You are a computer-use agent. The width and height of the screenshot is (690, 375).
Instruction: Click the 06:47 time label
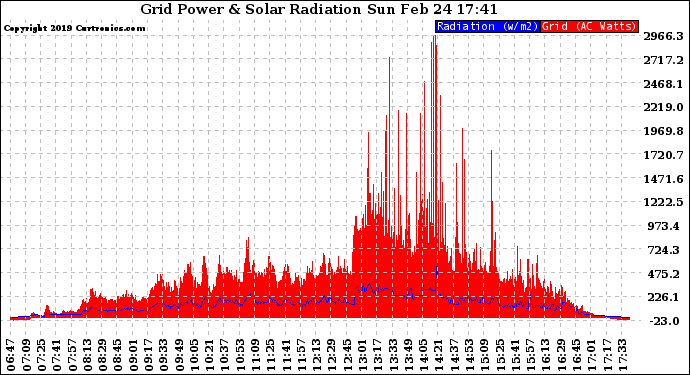(x=11, y=355)
